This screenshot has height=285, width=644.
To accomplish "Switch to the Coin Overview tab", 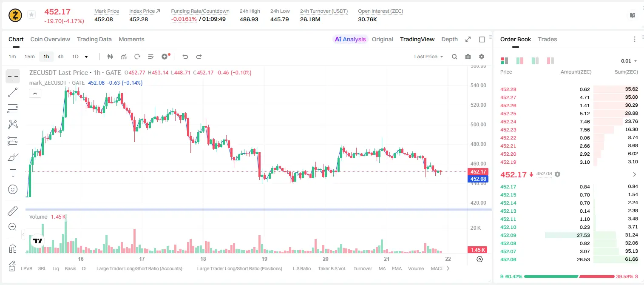I will [x=50, y=39].
